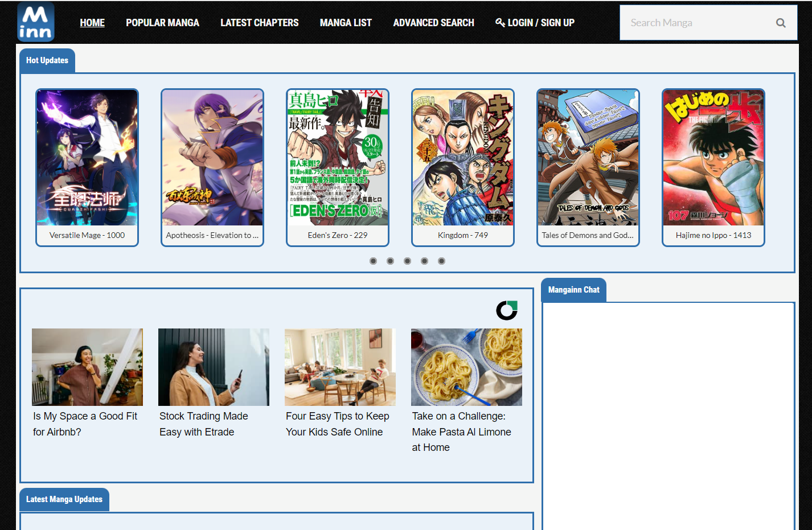Open Tales of Demons and Gods cover
This screenshot has width=812, height=530.
(x=588, y=158)
